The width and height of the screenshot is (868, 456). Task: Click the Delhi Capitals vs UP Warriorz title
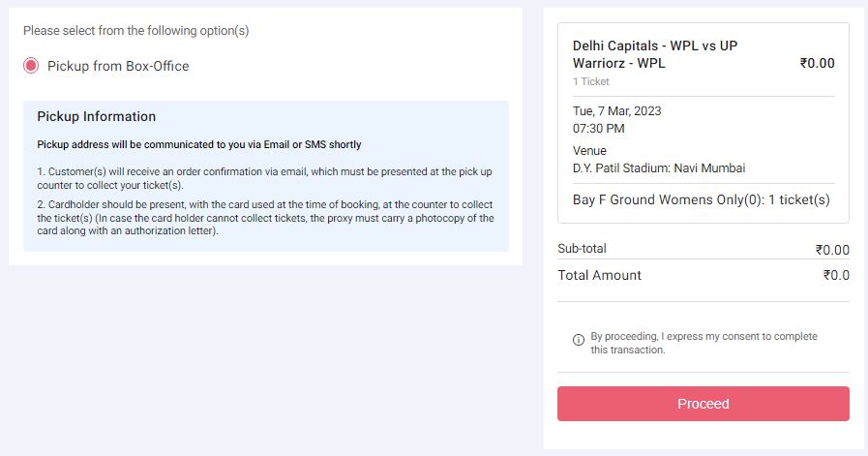[x=655, y=54]
